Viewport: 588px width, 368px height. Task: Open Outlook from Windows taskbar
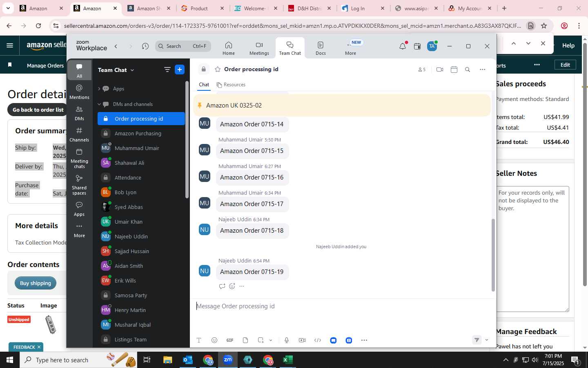188,360
